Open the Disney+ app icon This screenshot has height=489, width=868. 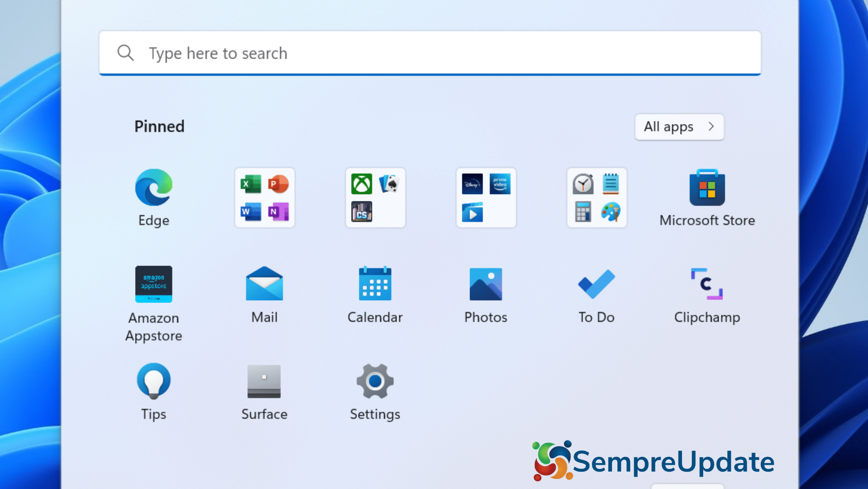coord(472,184)
